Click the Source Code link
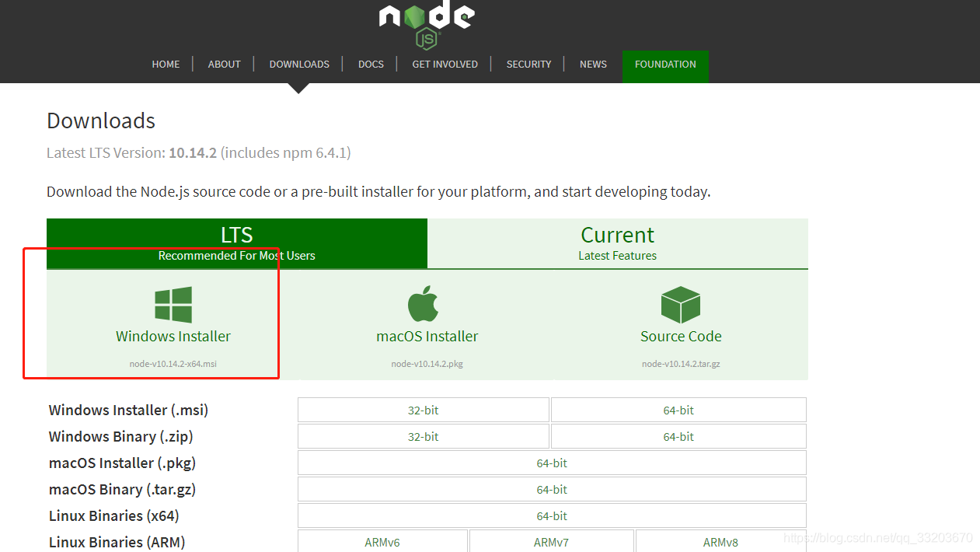Viewport: 980px width, 552px height. point(681,336)
